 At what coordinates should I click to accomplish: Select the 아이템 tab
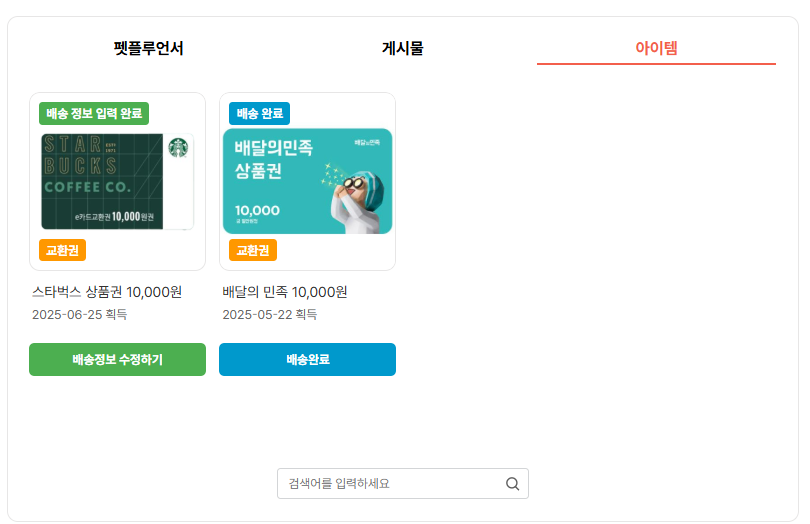(656, 48)
